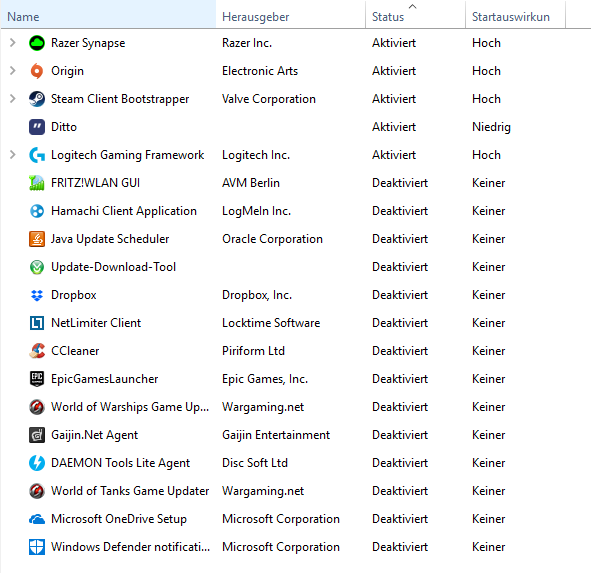
Task: Click publisher Oracle Corporation
Action: pos(272,239)
